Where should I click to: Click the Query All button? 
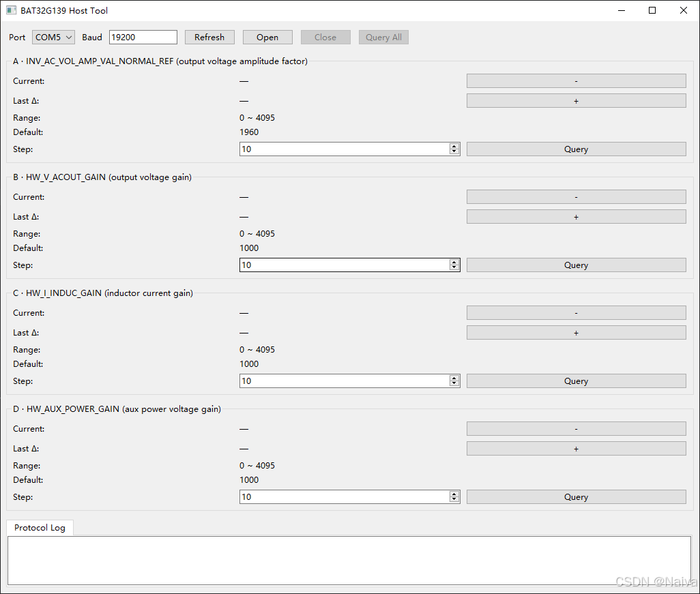click(383, 38)
